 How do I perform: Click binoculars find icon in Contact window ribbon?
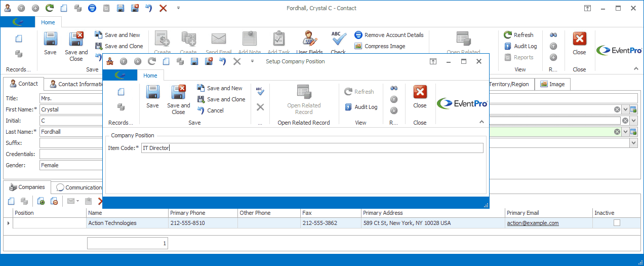click(x=553, y=35)
